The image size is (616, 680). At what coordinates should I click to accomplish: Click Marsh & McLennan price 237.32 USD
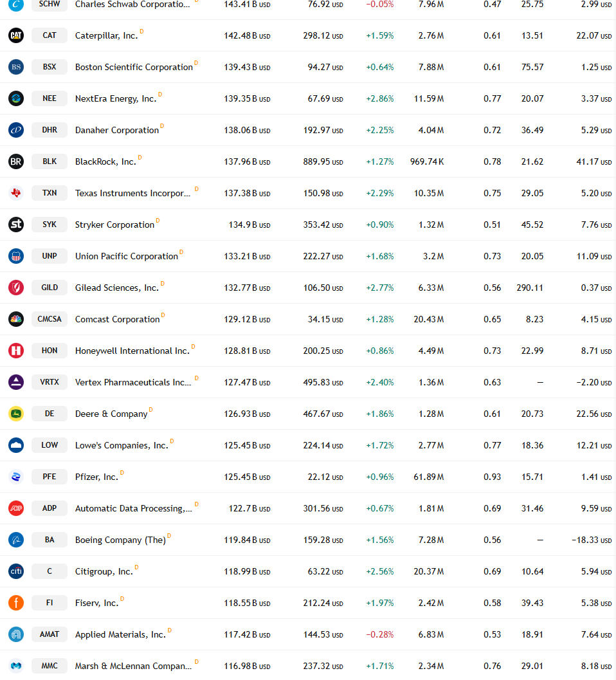(x=323, y=666)
